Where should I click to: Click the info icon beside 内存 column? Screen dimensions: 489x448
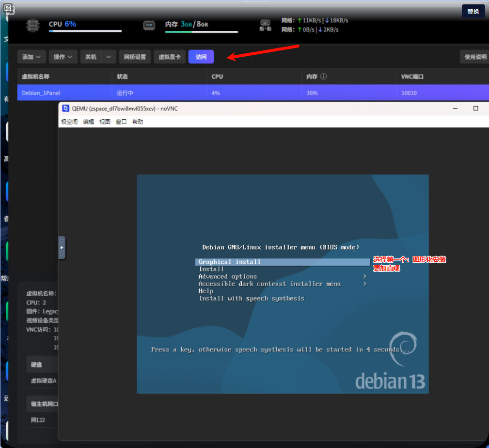[x=323, y=77]
